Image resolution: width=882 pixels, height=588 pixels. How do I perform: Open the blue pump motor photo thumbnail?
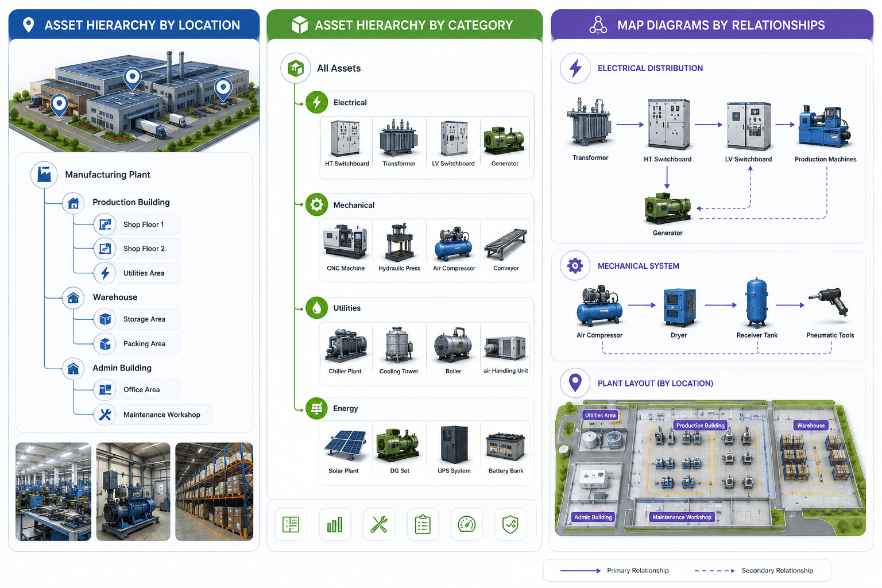133,492
